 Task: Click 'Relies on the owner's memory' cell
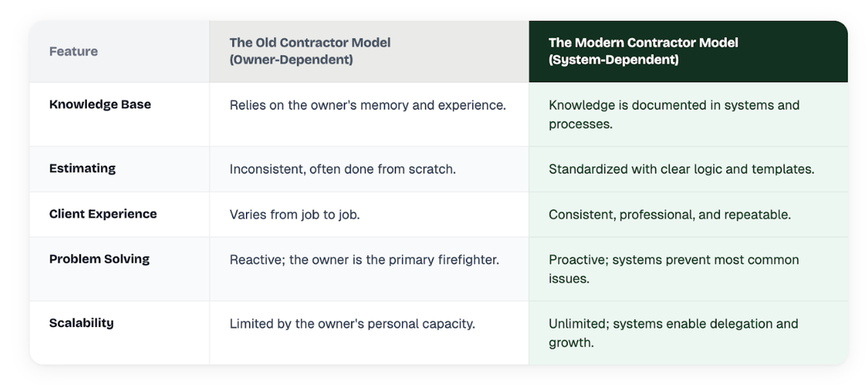tap(367, 105)
